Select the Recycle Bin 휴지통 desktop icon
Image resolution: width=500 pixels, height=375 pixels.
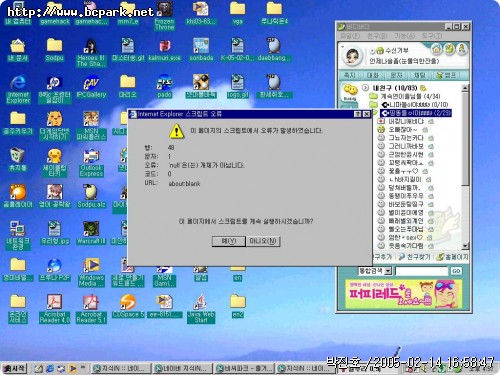click(18, 160)
